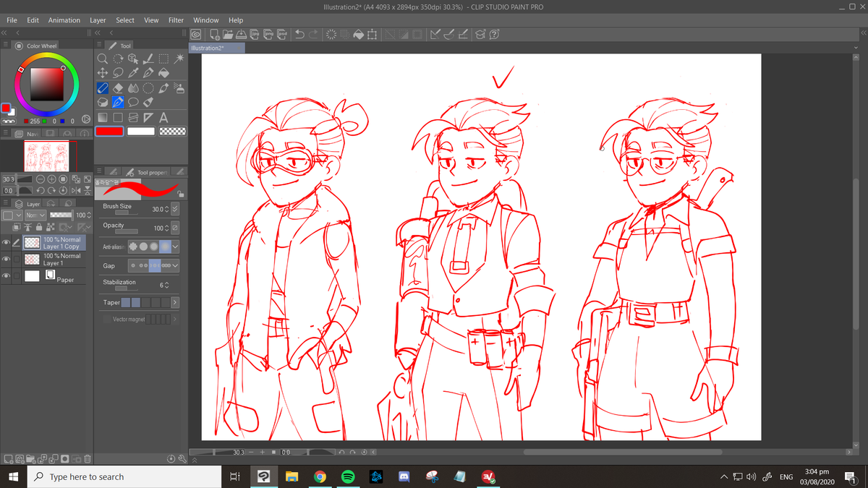Select the Auto select magic wand tool
This screenshot has height=488, width=868.
point(179,59)
